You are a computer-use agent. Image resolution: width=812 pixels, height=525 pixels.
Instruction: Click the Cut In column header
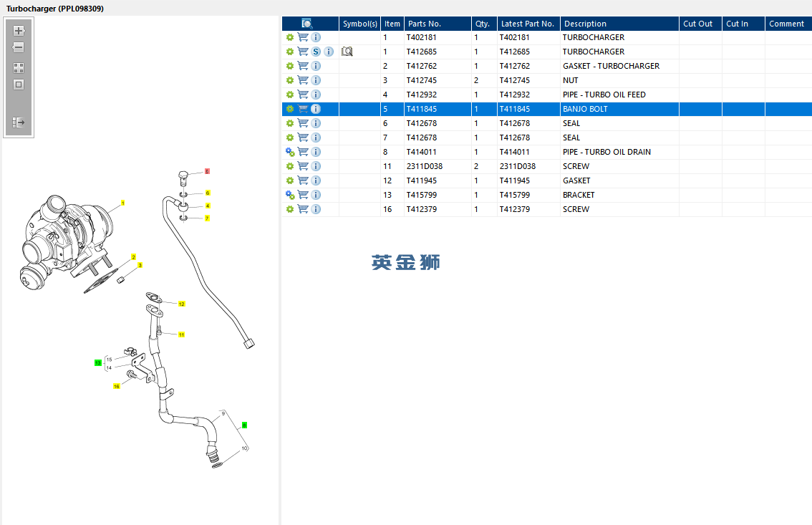click(743, 24)
